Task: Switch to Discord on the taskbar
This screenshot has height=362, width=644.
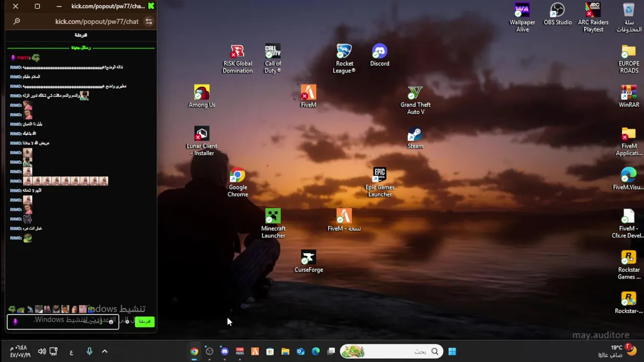Action: tap(225, 351)
